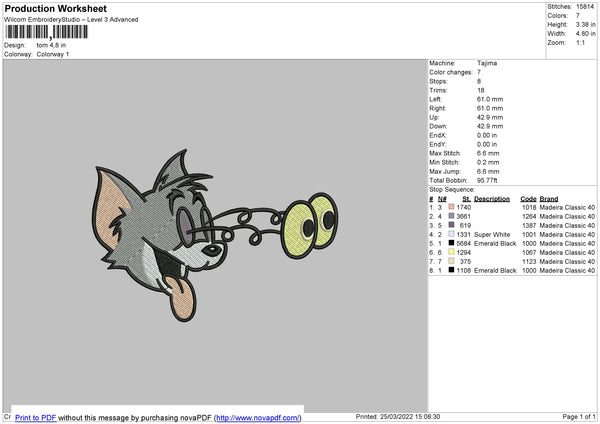This screenshot has height=424, width=600.
Task: Select the 'Wilcom EmbroideryStudio – Level 3 Advanced' text
Action: (71, 20)
